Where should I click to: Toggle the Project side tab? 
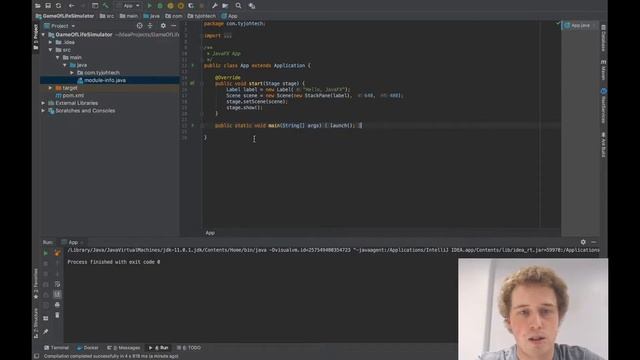click(36, 37)
